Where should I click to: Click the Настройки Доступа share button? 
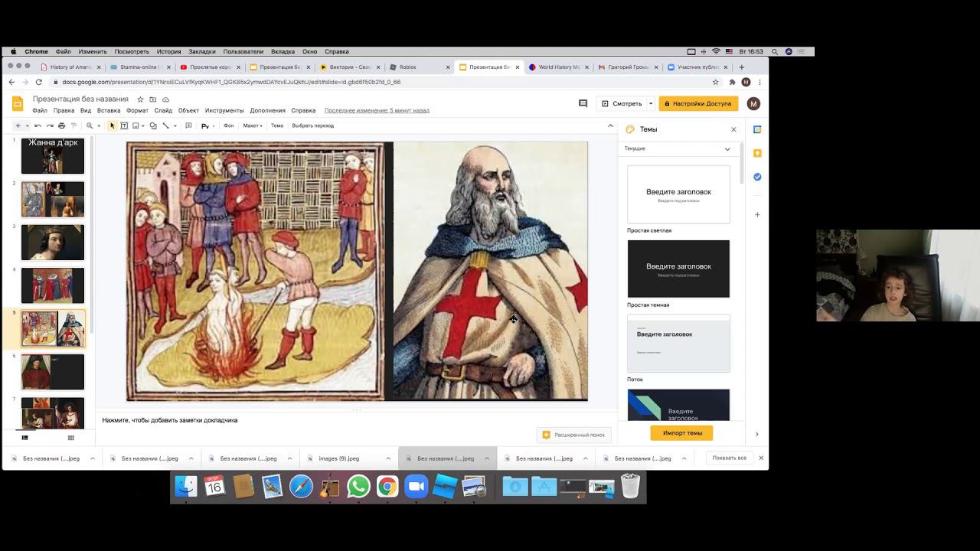click(697, 103)
